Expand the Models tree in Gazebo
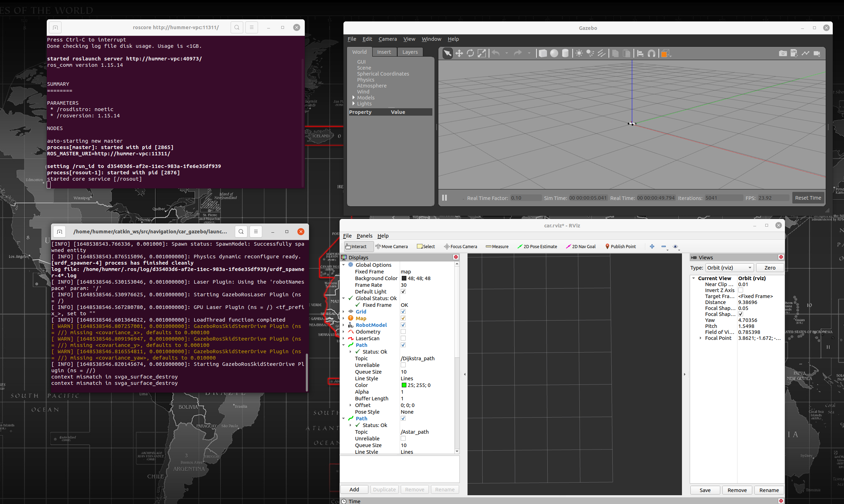Viewport: 844px width, 504px height. click(x=354, y=98)
